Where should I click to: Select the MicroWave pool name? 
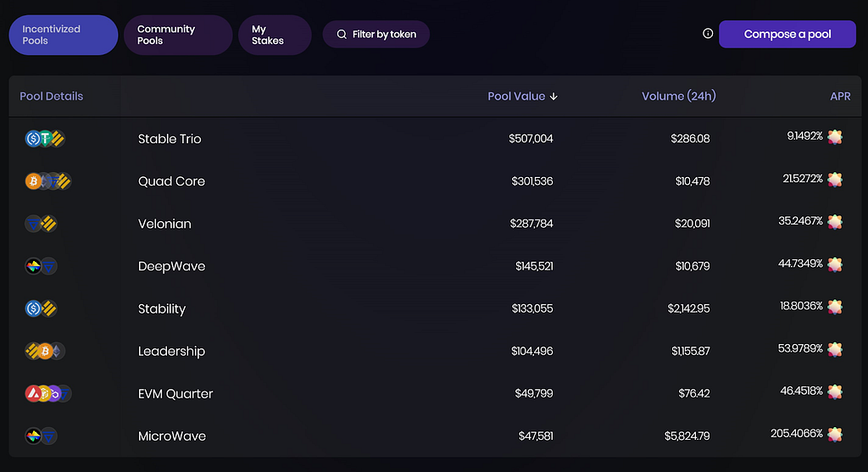172,436
